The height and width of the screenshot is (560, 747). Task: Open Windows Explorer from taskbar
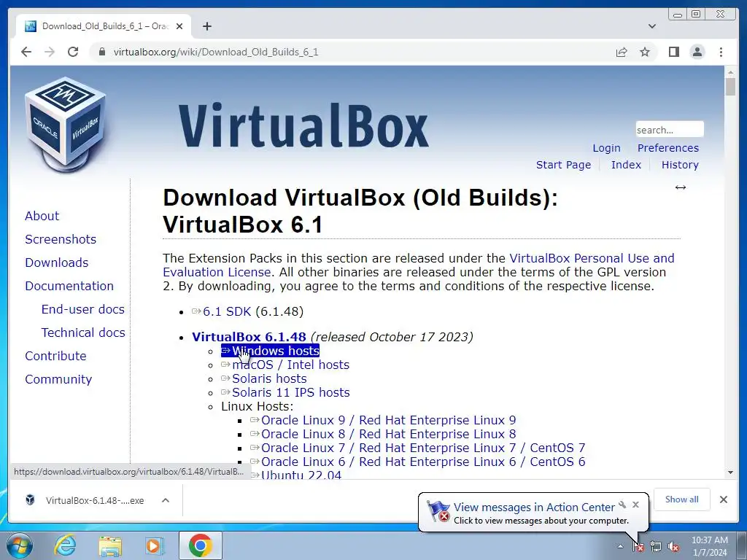[x=110, y=545]
